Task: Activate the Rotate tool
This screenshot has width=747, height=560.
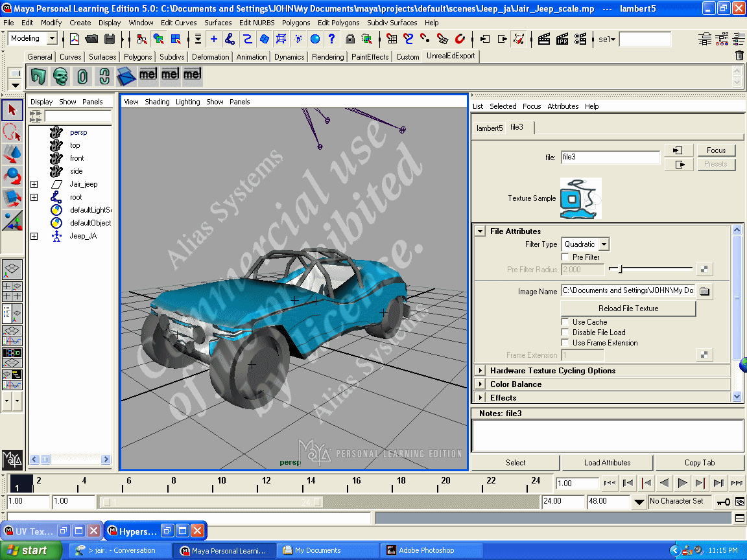Action: [x=12, y=177]
